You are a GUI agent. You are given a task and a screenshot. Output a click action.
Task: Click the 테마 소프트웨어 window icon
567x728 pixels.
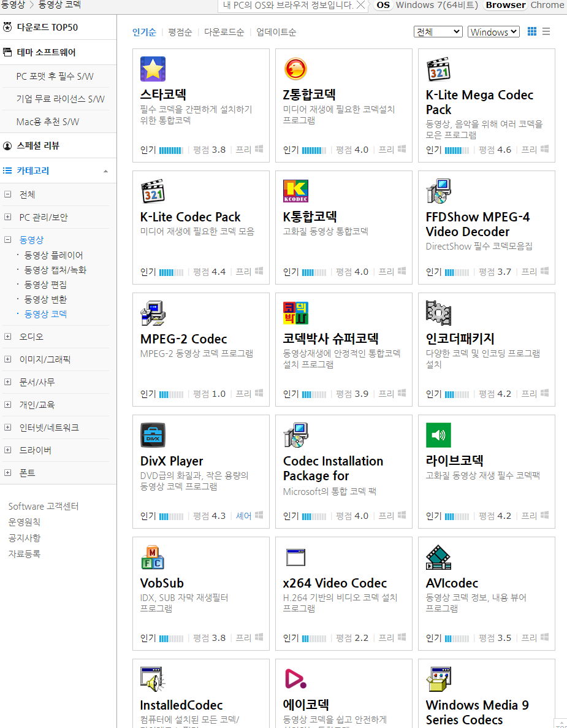point(7,52)
